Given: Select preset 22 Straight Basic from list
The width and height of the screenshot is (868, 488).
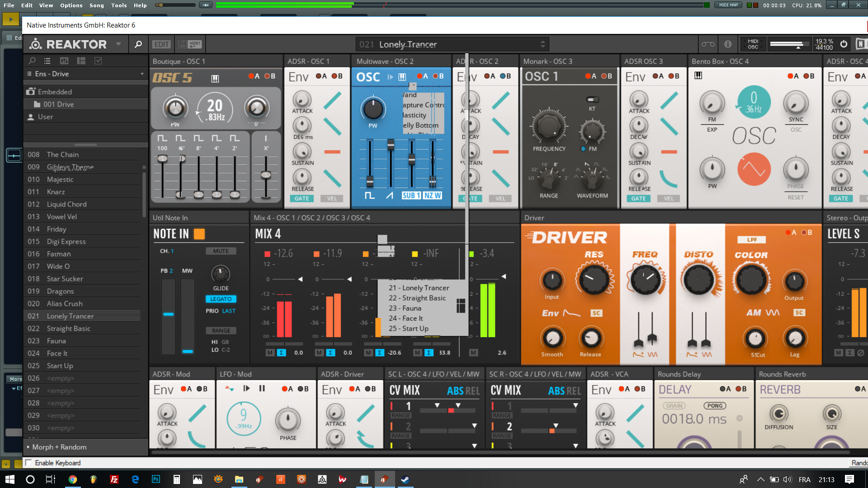Looking at the screenshot, I should coord(417,298).
